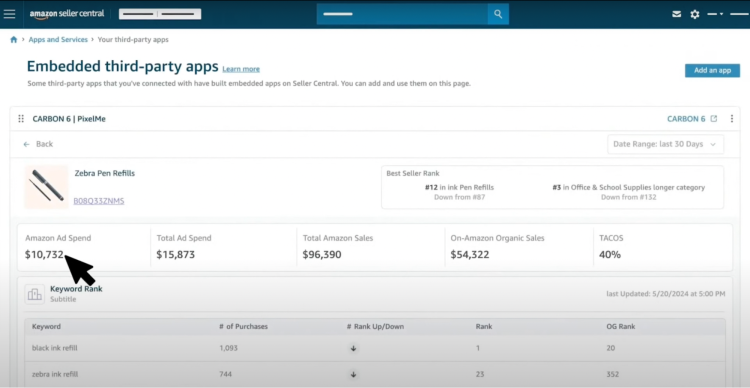
Task: Click the 1,093 purchases cell
Action: click(x=228, y=348)
